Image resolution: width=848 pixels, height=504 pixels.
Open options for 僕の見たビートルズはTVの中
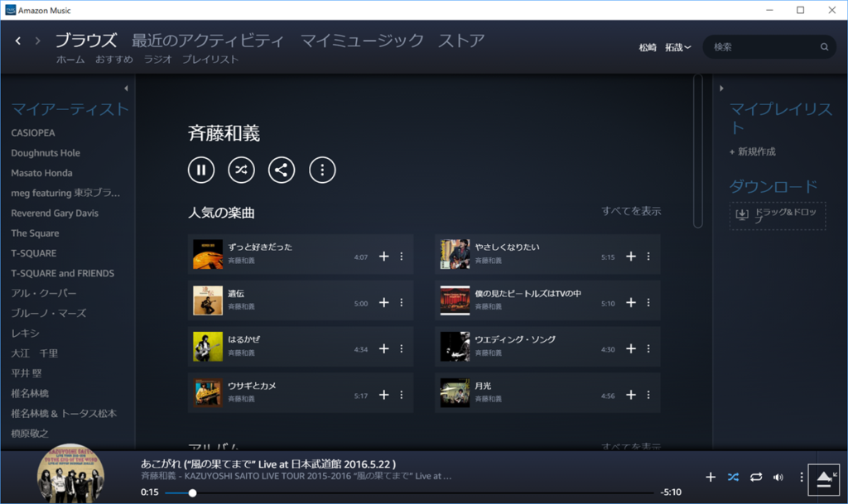(648, 303)
